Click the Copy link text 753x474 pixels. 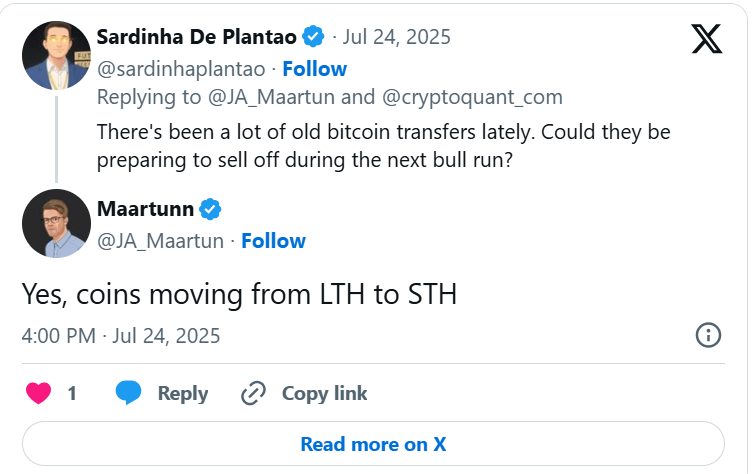coord(325,393)
